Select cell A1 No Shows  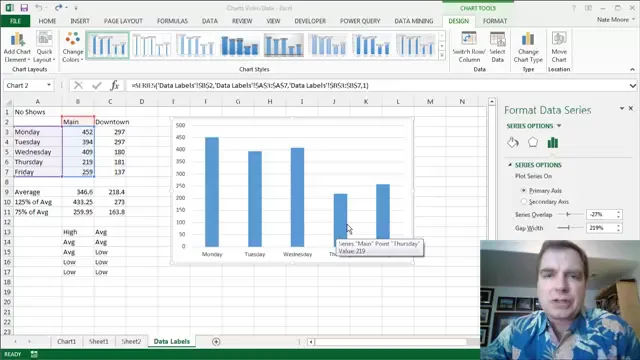tap(37, 112)
